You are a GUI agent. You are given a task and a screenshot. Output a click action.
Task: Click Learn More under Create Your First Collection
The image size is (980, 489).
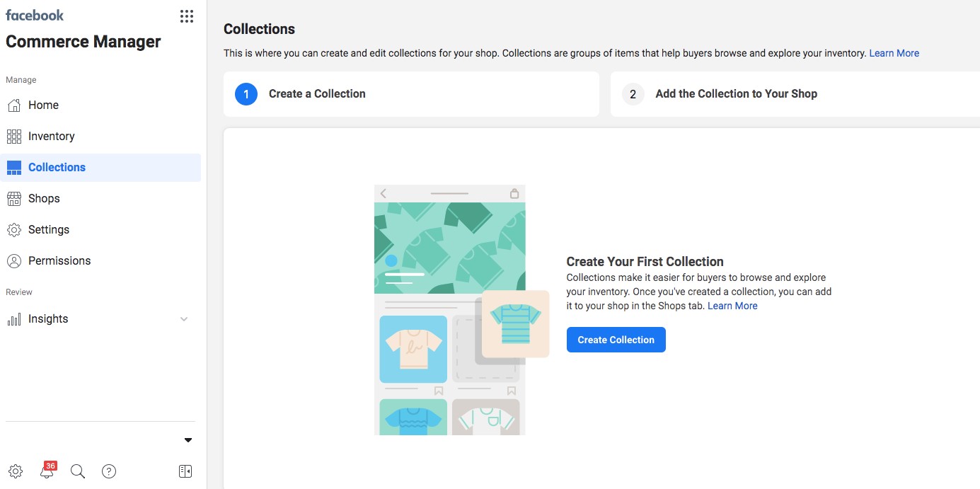732,306
